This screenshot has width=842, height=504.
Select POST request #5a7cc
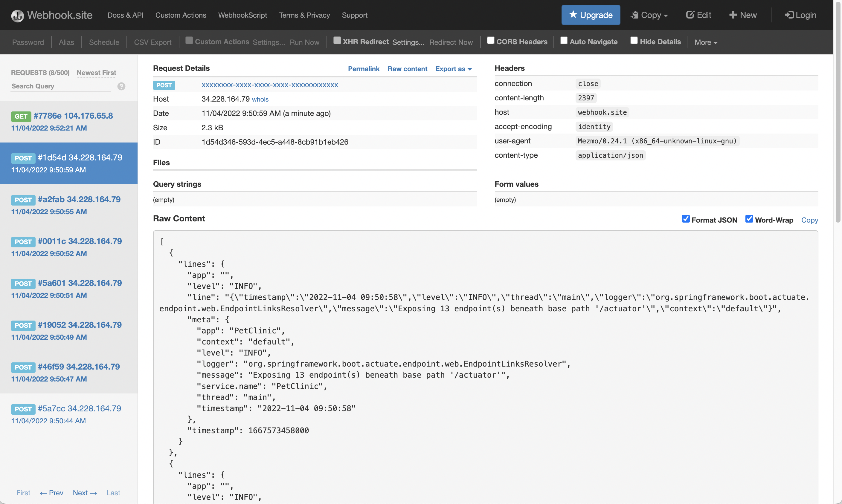tap(69, 414)
